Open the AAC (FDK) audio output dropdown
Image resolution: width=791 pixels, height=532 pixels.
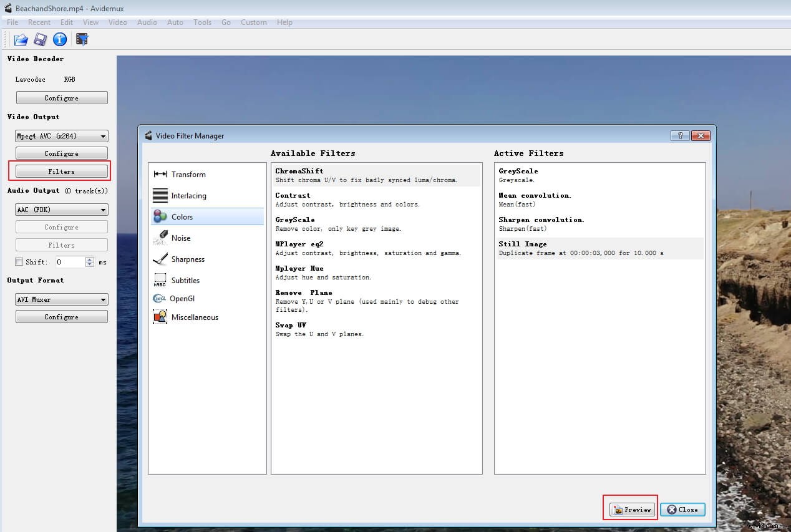[61, 210]
